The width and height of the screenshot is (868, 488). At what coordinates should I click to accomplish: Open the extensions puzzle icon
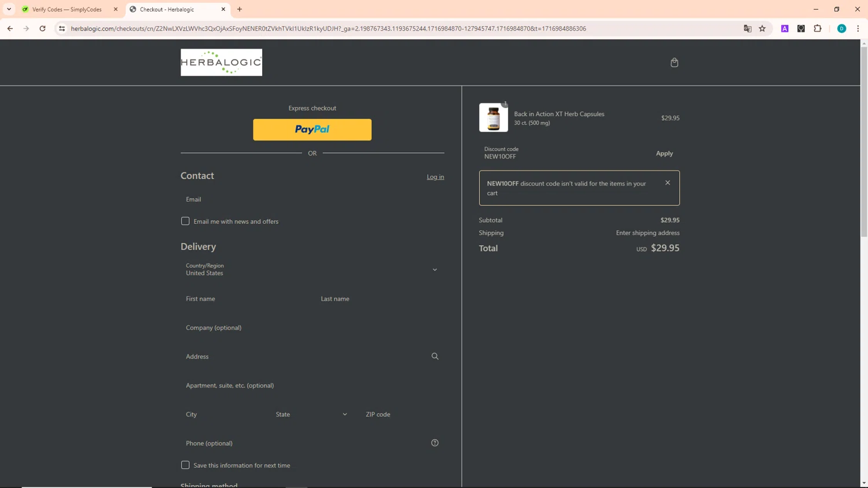[817, 28]
